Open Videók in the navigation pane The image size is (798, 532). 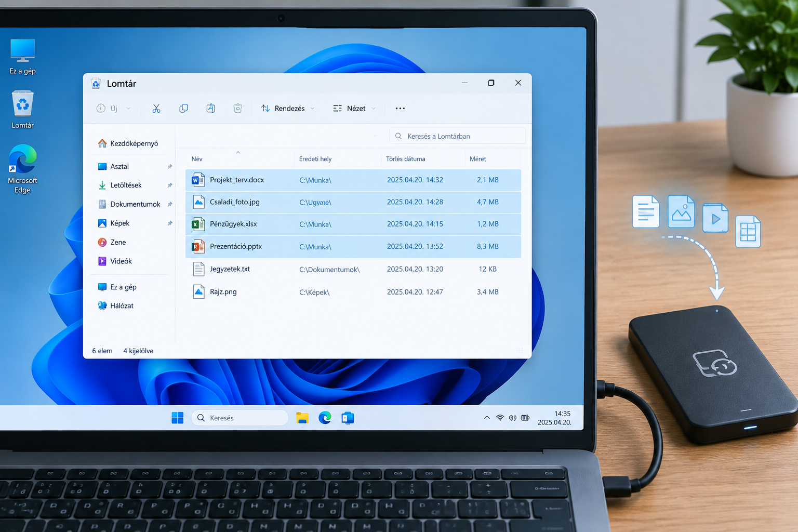[115, 261]
